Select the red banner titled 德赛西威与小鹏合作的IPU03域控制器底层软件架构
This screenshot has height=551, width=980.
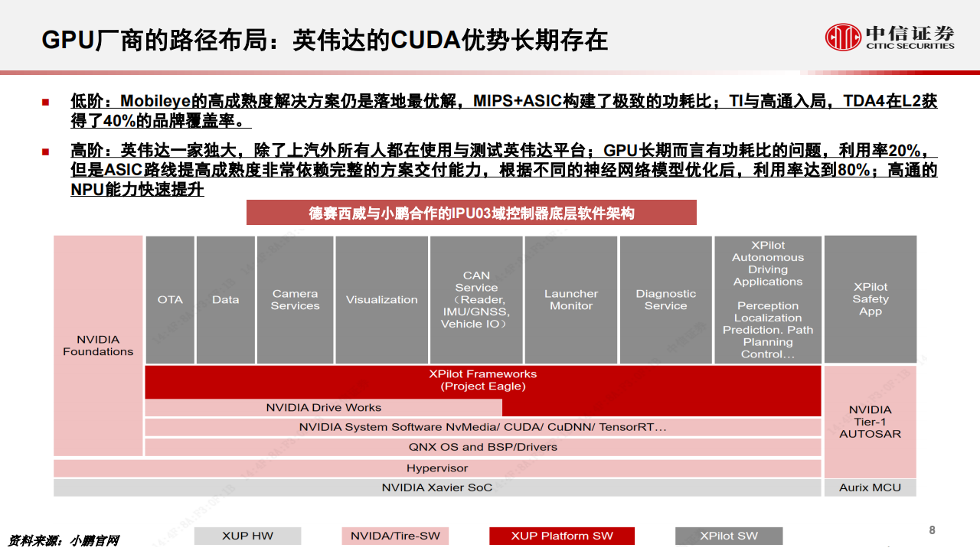pyautogui.click(x=472, y=213)
